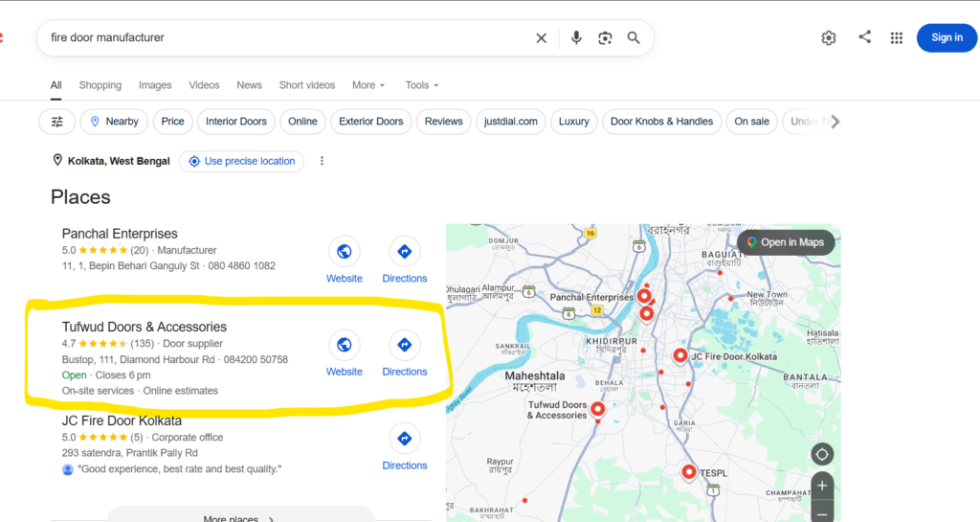Open the Tufwud Doors & Accessories listing title
Screen dimensions: 980x522
[x=145, y=327]
